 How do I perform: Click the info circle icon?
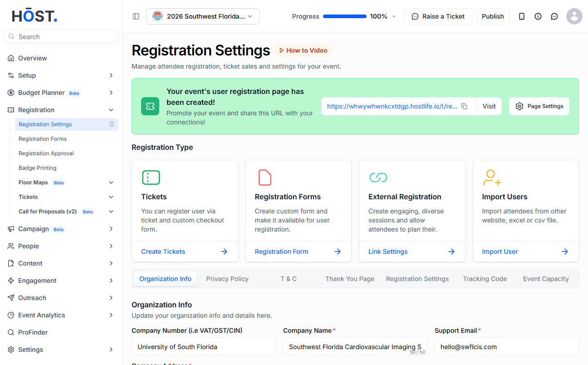tap(538, 16)
